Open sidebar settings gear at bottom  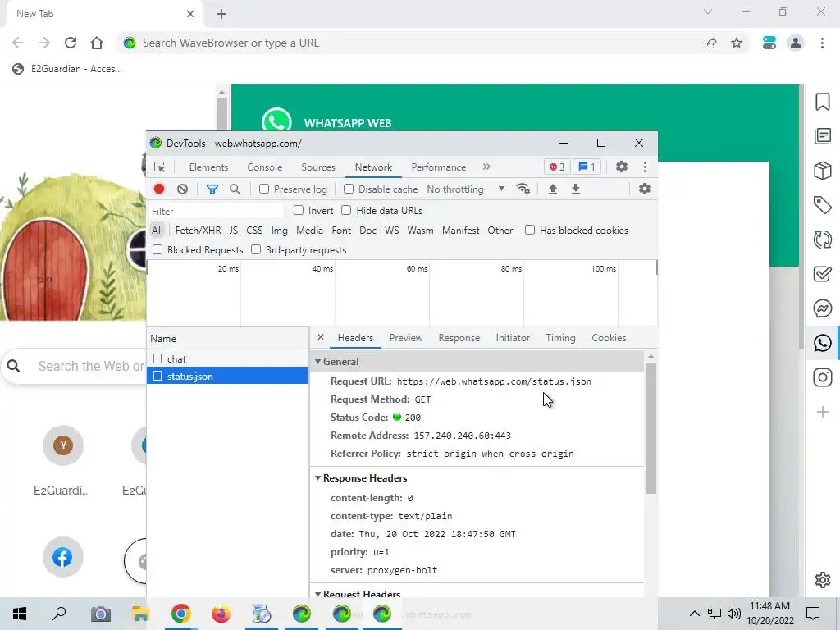click(x=822, y=580)
